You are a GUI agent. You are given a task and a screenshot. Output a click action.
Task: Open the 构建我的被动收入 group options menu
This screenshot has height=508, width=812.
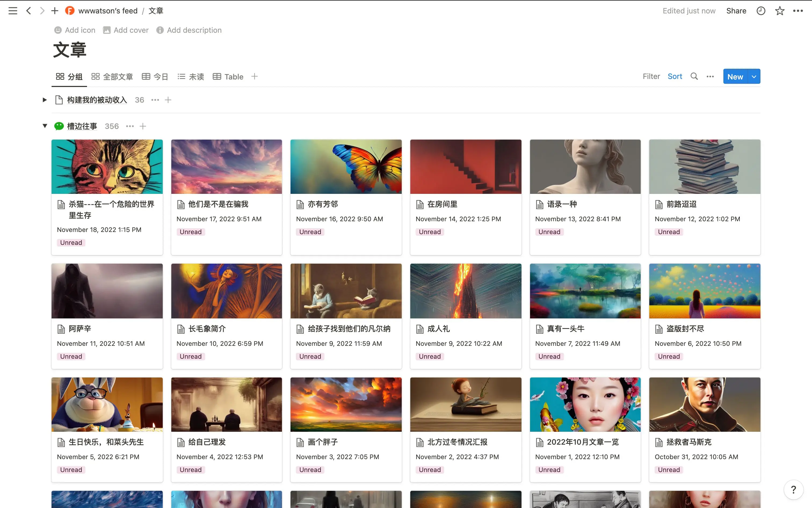[x=155, y=100]
